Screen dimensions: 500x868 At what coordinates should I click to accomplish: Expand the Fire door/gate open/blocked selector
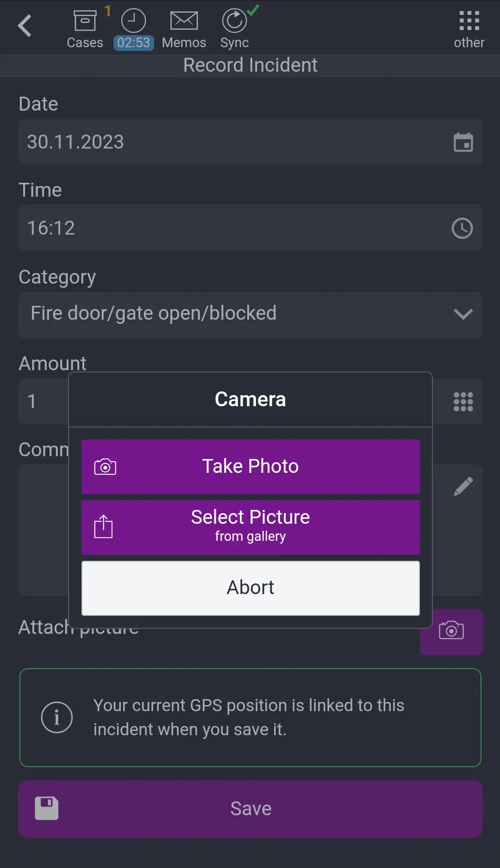pos(250,315)
